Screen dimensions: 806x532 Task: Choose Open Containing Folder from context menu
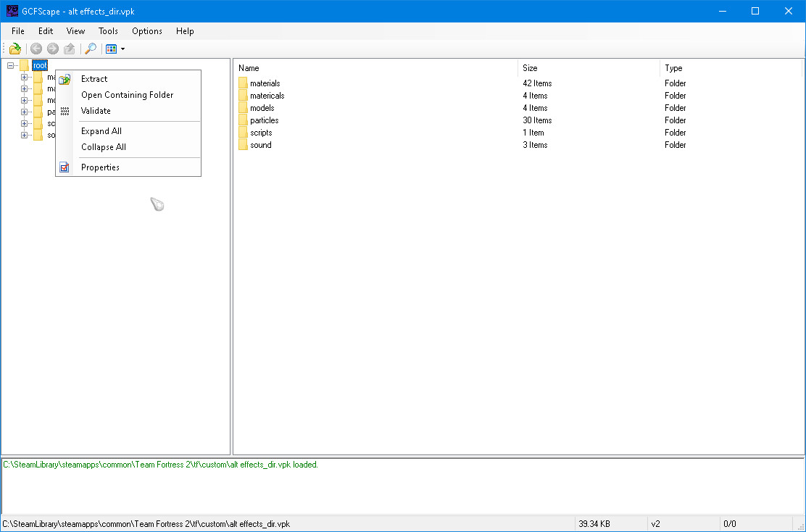[x=127, y=95]
